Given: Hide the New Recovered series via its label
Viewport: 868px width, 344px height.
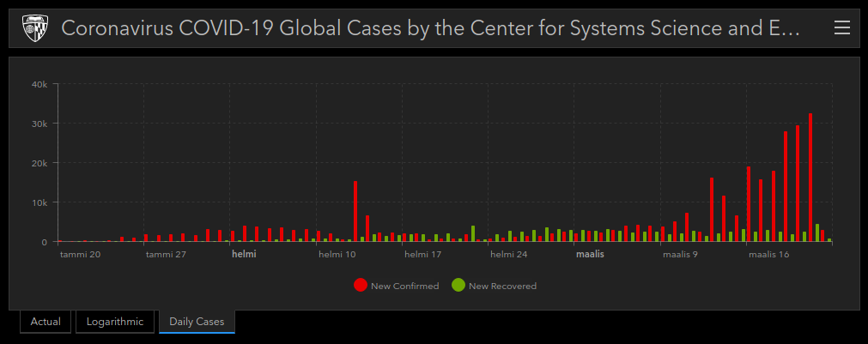Looking at the screenshot, I should [502, 286].
